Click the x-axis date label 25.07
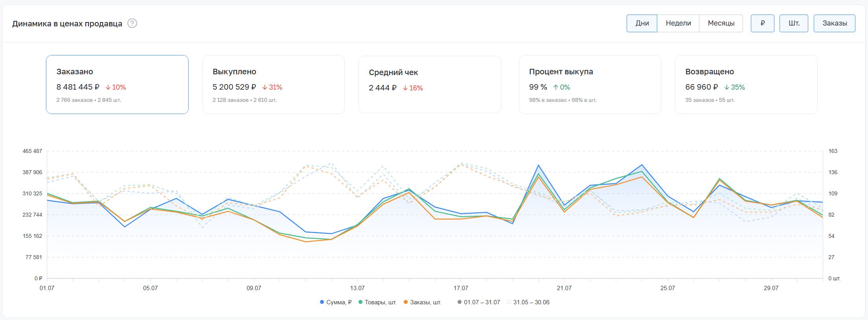Screen dimensions: 868x320 668,288
